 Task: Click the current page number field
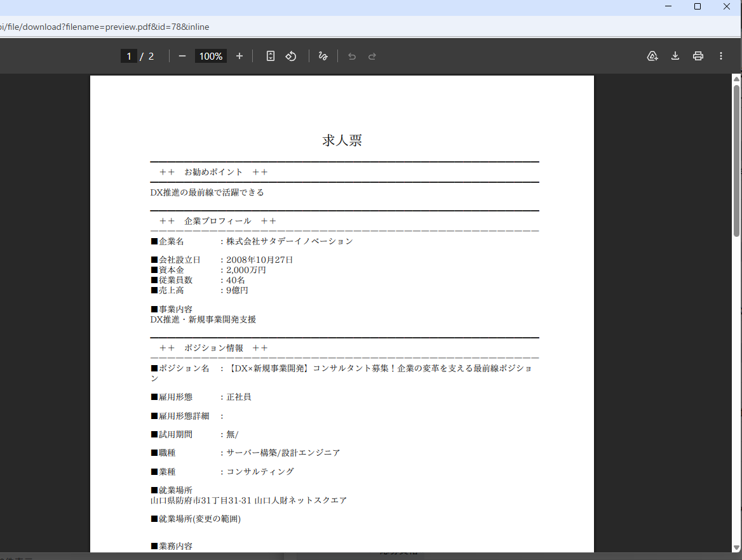click(x=129, y=57)
